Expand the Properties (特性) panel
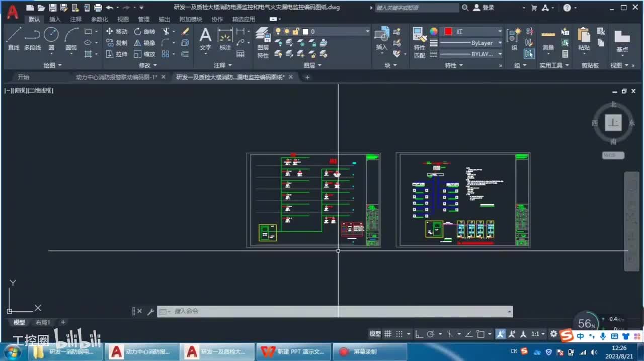 click(454, 65)
